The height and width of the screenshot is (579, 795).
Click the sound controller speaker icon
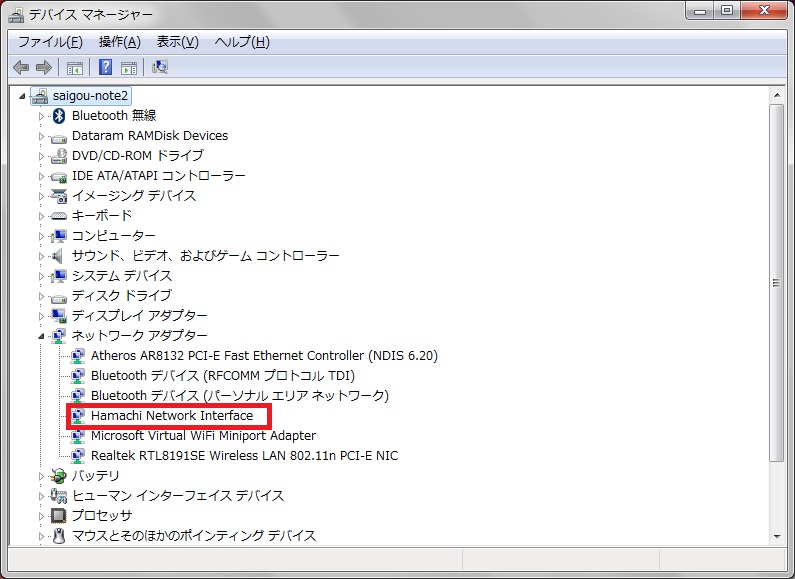click(x=59, y=256)
